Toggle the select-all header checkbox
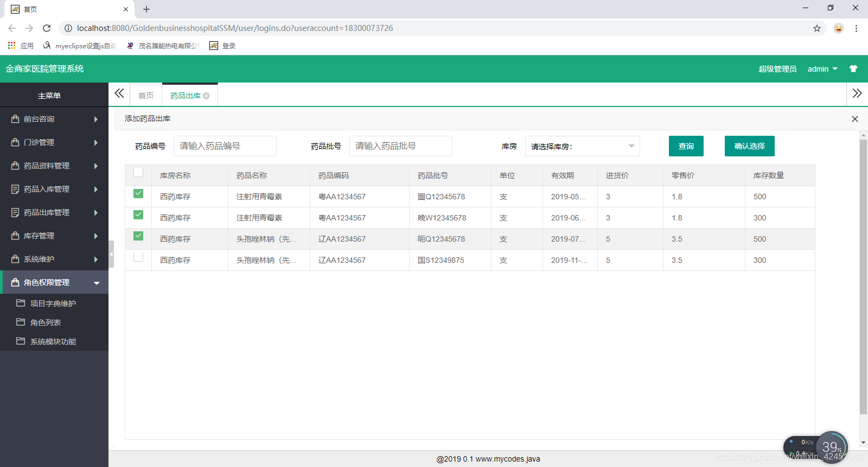868x467 pixels. (138, 172)
